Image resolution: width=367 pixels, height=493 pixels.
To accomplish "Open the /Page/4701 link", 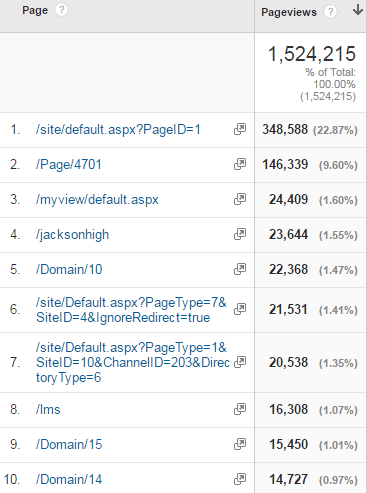I will [69, 164].
